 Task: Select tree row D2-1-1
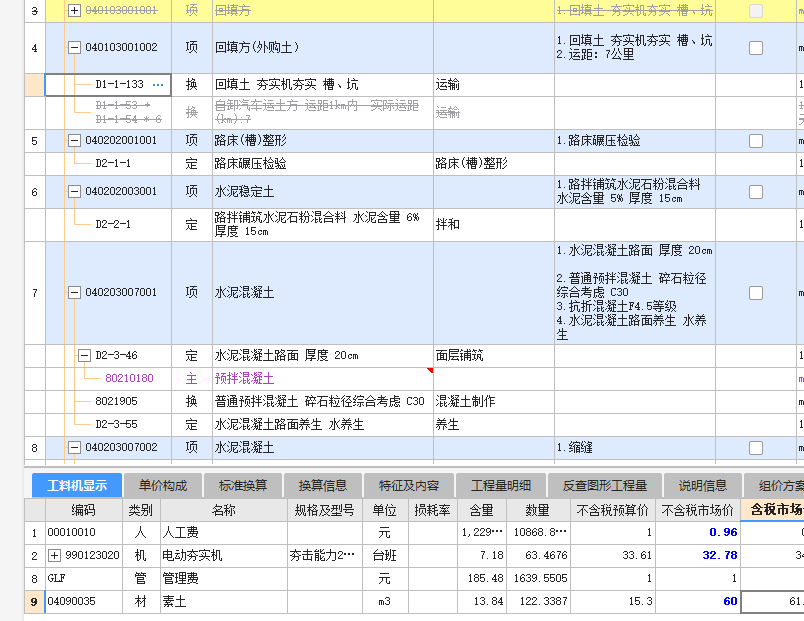click(113, 164)
